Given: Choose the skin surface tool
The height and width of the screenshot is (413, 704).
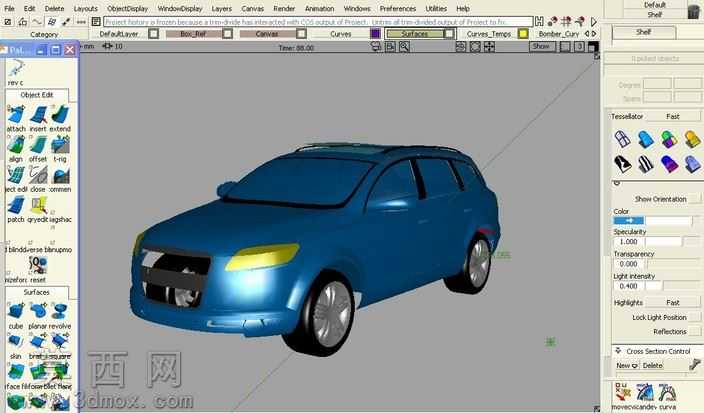Looking at the screenshot, I should 16,342.
